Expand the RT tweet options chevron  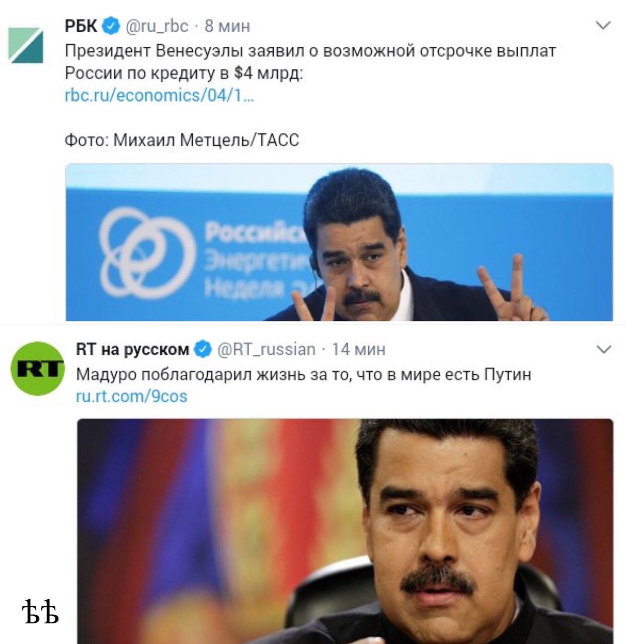click(x=603, y=349)
